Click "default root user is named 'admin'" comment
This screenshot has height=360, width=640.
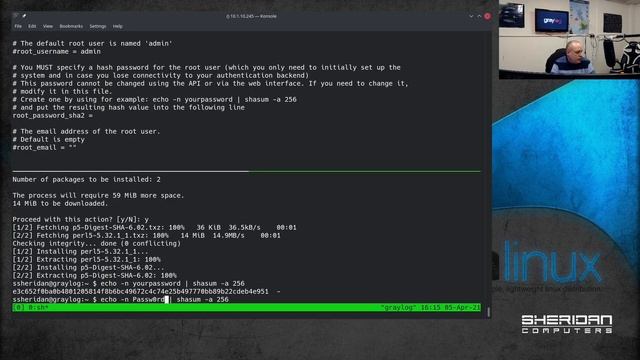[92, 43]
